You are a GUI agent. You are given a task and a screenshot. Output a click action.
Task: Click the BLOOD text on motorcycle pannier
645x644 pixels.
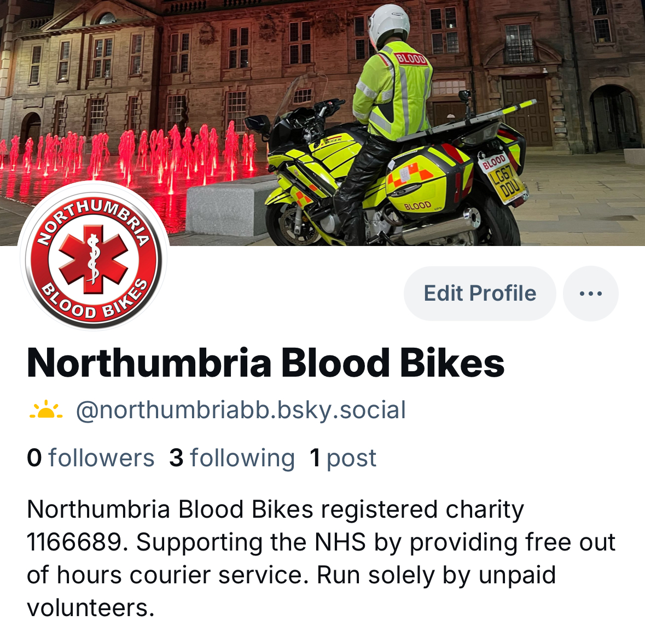[417, 206]
